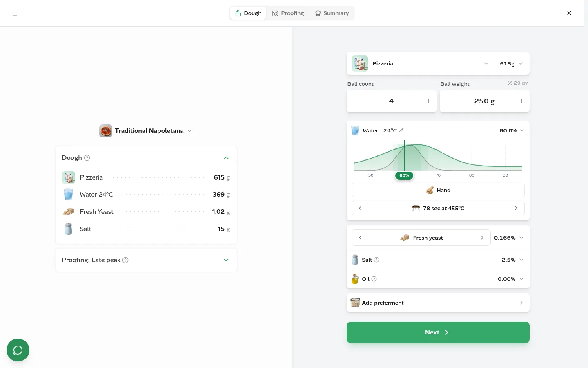Increase ball count with plus
This screenshot has width=588, height=368.
[428, 101]
